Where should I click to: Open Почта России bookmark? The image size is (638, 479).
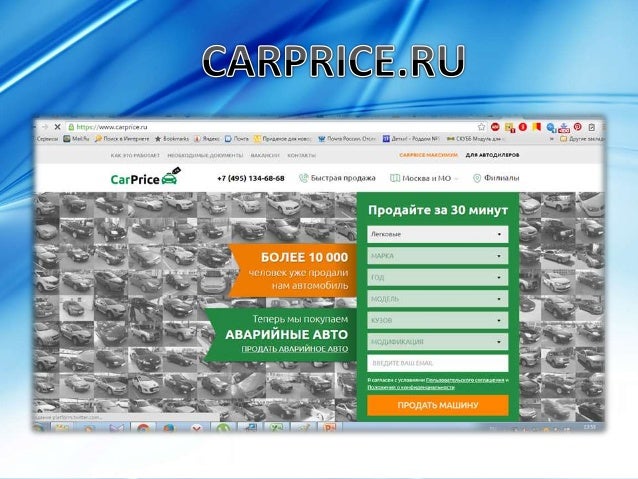tap(347, 139)
